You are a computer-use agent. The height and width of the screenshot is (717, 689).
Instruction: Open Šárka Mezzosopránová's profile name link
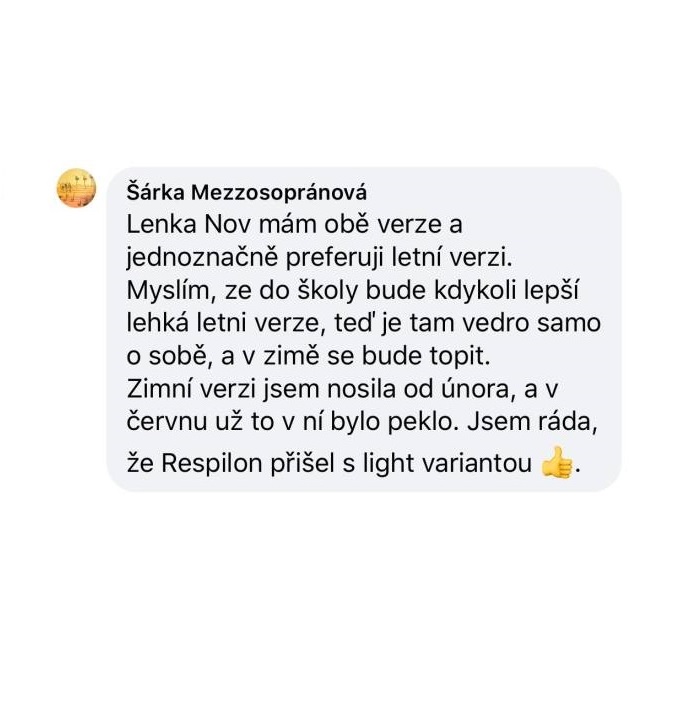246,193
